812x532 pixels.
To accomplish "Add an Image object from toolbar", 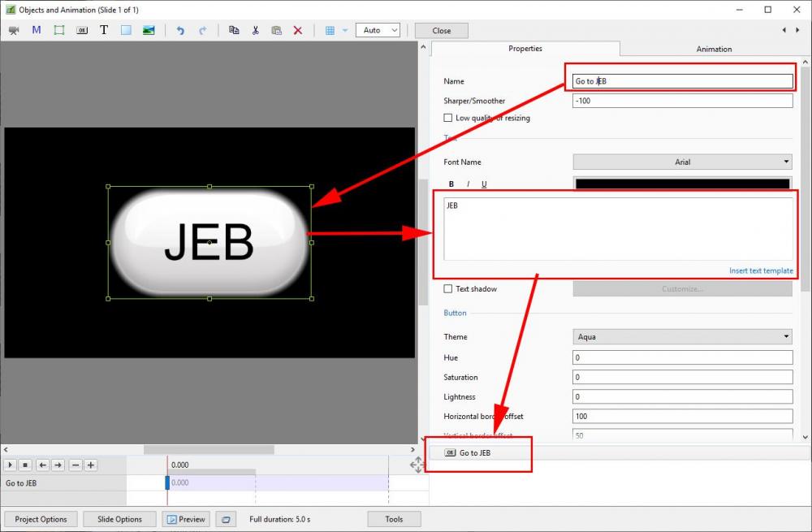I will 149,30.
